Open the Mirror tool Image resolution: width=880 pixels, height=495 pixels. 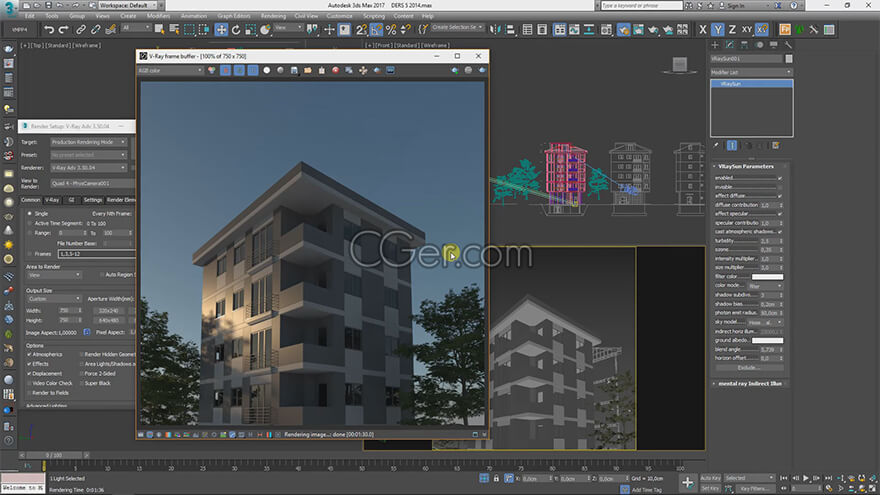494,29
